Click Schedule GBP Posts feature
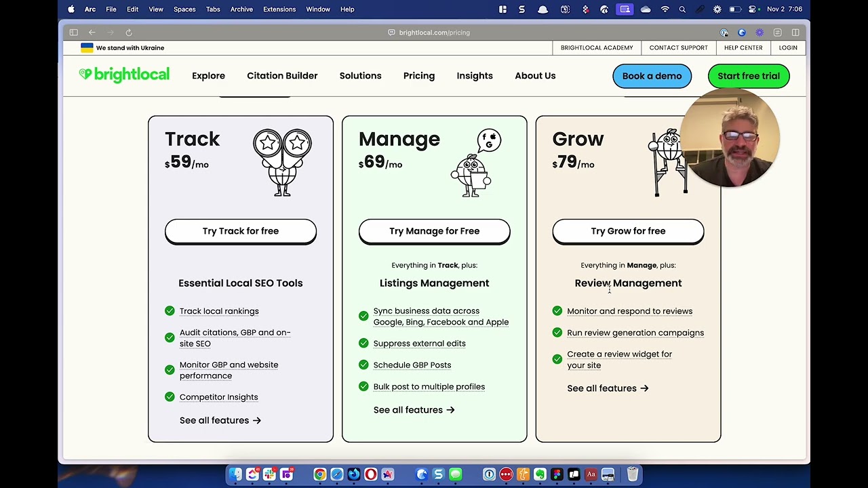This screenshot has width=868, height=488. point(412,365)
